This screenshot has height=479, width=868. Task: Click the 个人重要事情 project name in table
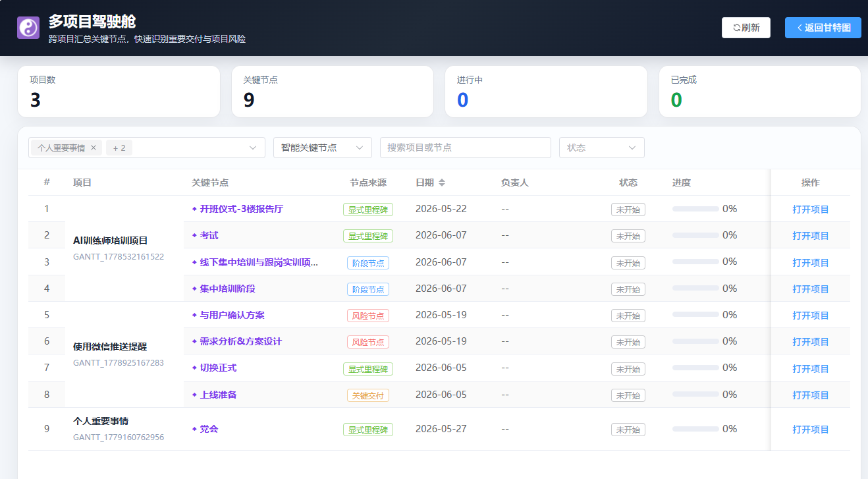point(101,421)
